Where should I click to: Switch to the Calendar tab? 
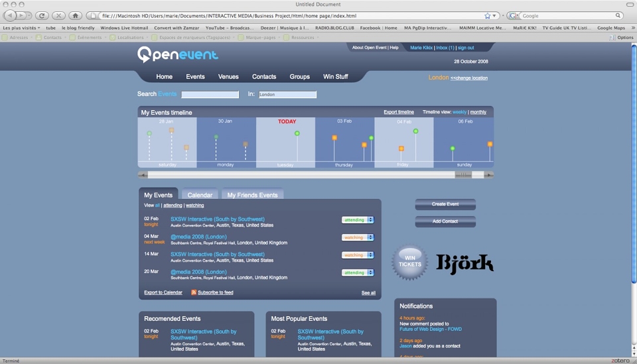[200, 195]
